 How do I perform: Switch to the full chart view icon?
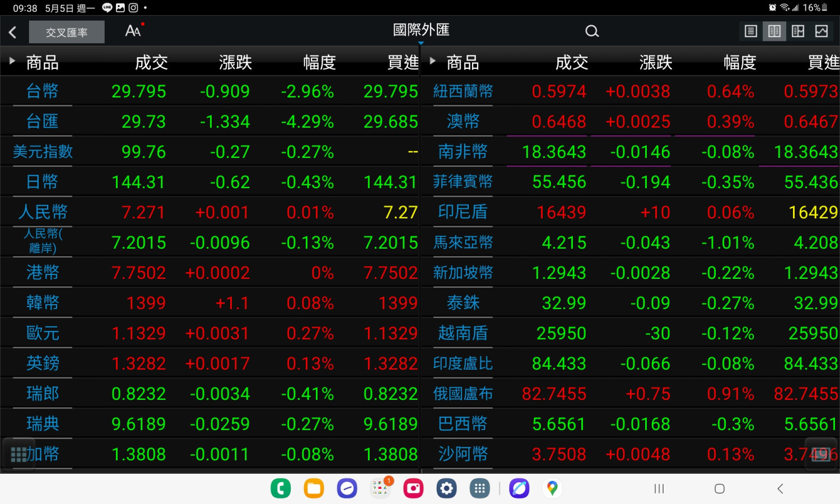[x=822, y=31]
